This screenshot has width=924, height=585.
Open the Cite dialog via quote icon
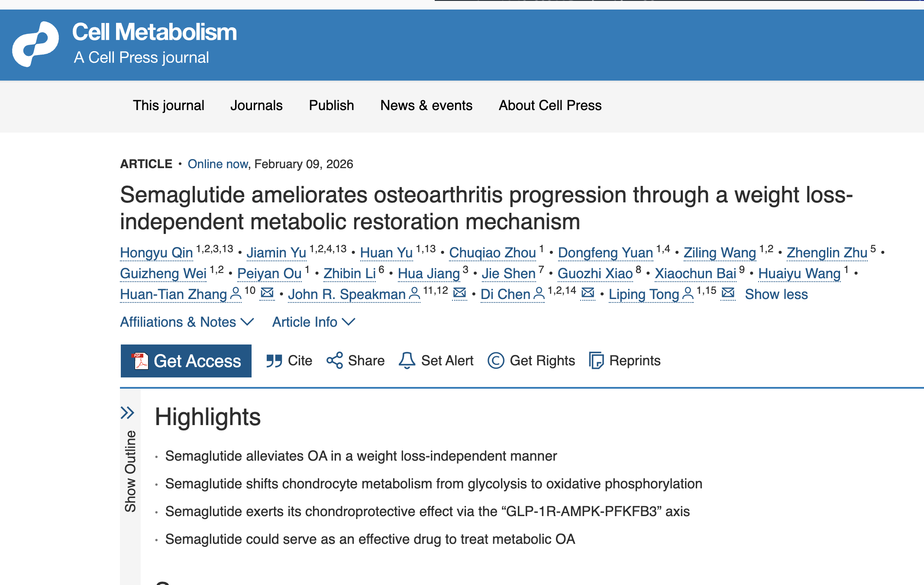tap(274, 361)
